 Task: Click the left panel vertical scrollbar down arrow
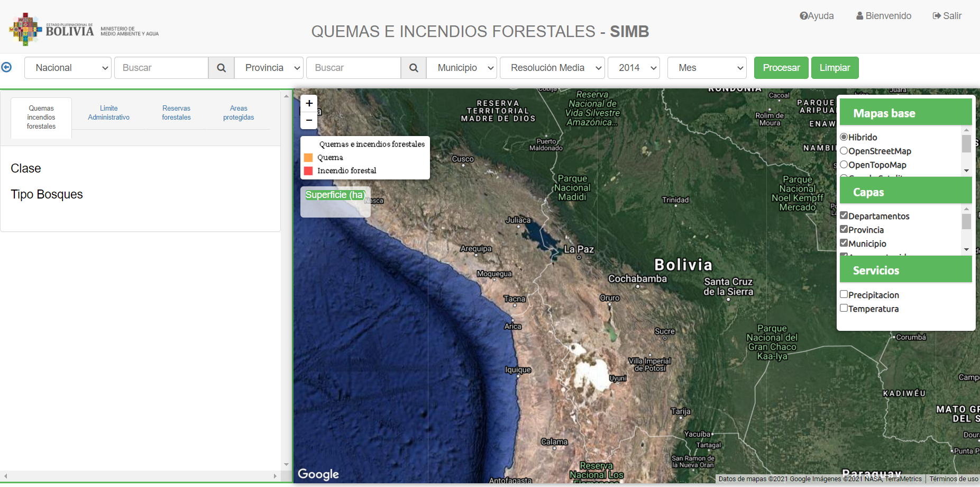(x=286, y=465)
